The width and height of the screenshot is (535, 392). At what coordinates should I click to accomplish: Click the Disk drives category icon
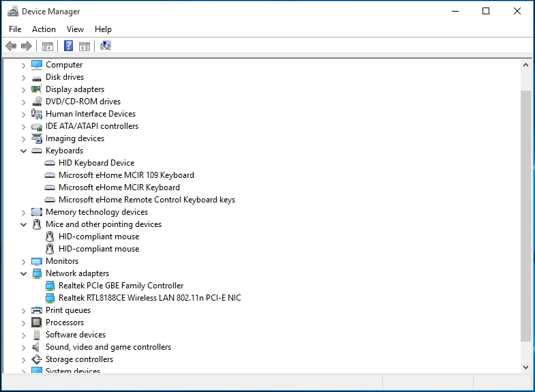[x=37, y=78]
